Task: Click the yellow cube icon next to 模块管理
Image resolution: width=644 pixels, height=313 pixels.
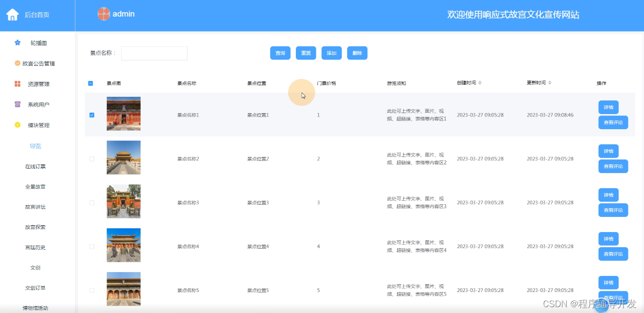Action: coord(18,125)
